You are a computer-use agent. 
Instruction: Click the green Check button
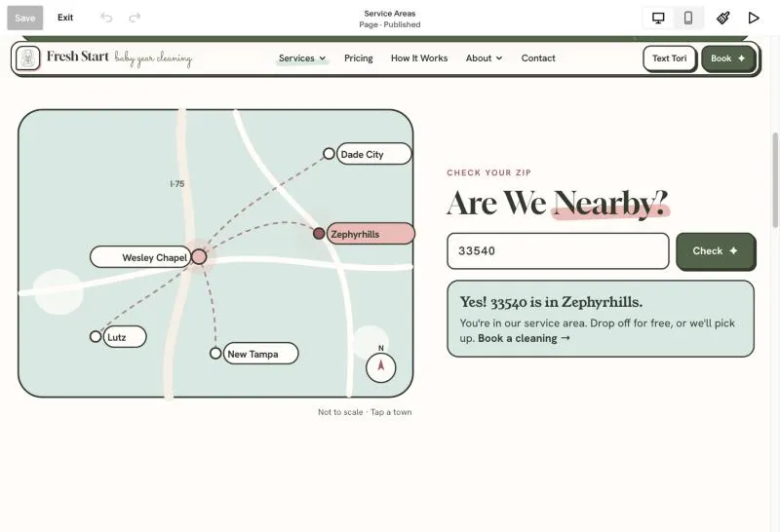click(716, 251)
